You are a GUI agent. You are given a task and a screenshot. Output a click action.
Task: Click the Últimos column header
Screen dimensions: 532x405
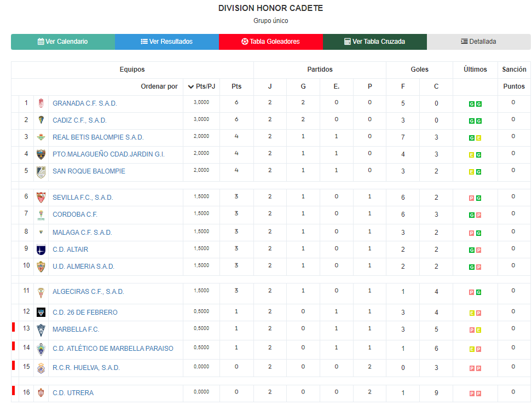pos(475,70)
